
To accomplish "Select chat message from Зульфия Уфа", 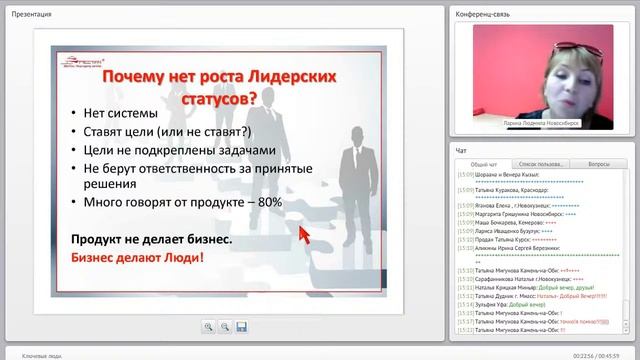I will 502,305.
